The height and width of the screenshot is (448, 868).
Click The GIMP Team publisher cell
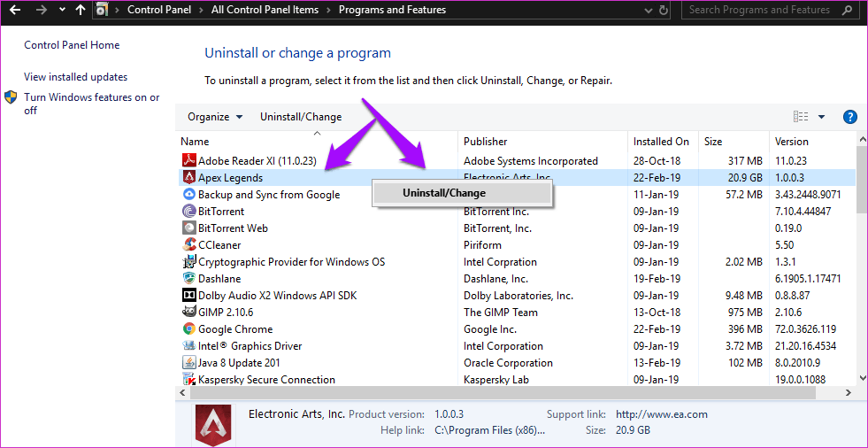coord(501,313)
